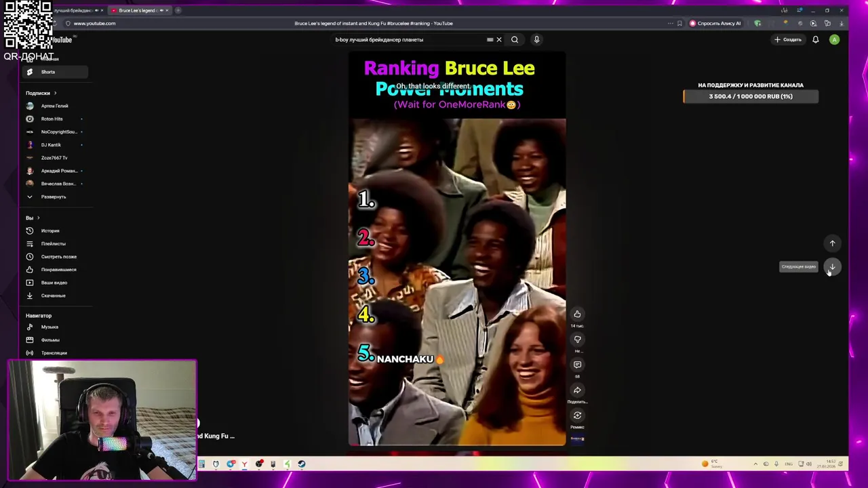Switch keyboard language ENG in tray
This screenshot has width=868, height=488.
tap(789, 464)
